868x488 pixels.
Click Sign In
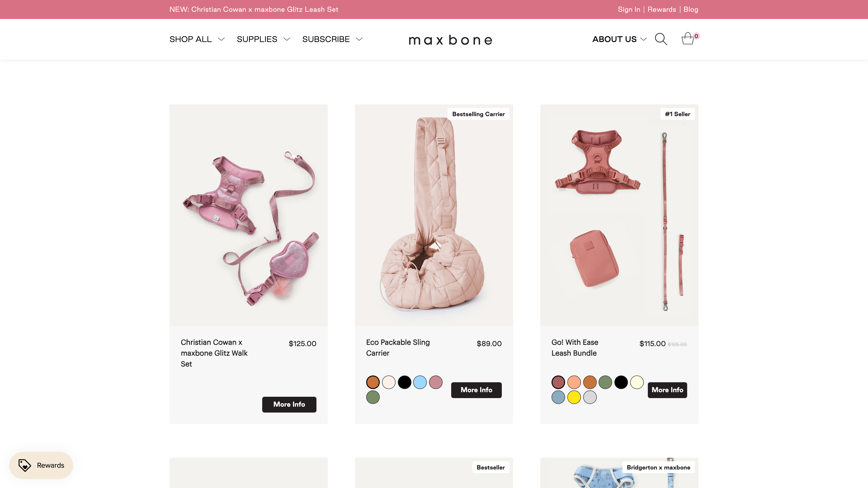pos(629,9)
